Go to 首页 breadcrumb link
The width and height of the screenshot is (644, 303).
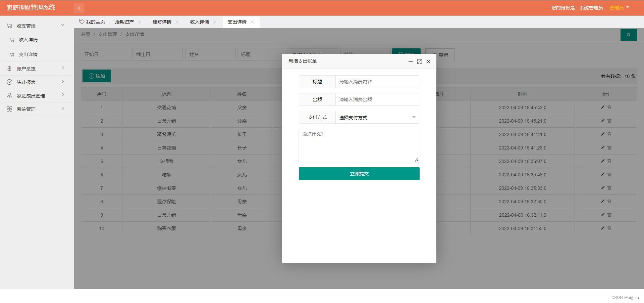(86, 34)
